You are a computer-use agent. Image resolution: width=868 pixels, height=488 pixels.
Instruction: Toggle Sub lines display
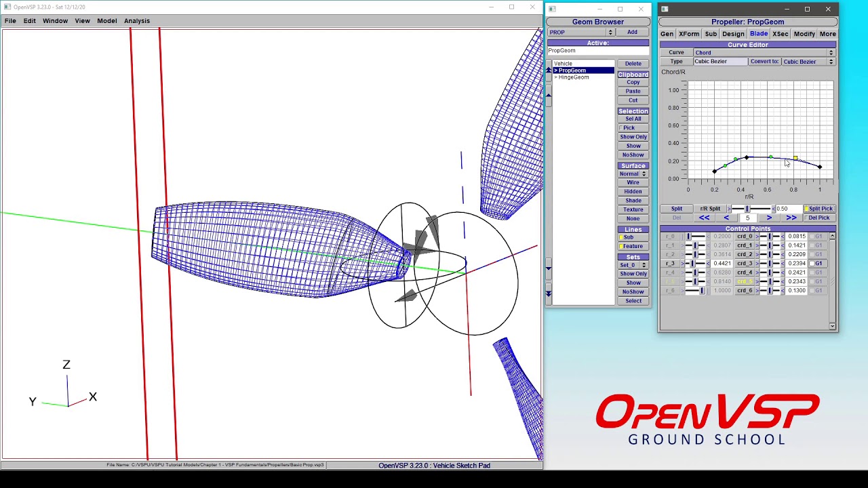[633, 237]
